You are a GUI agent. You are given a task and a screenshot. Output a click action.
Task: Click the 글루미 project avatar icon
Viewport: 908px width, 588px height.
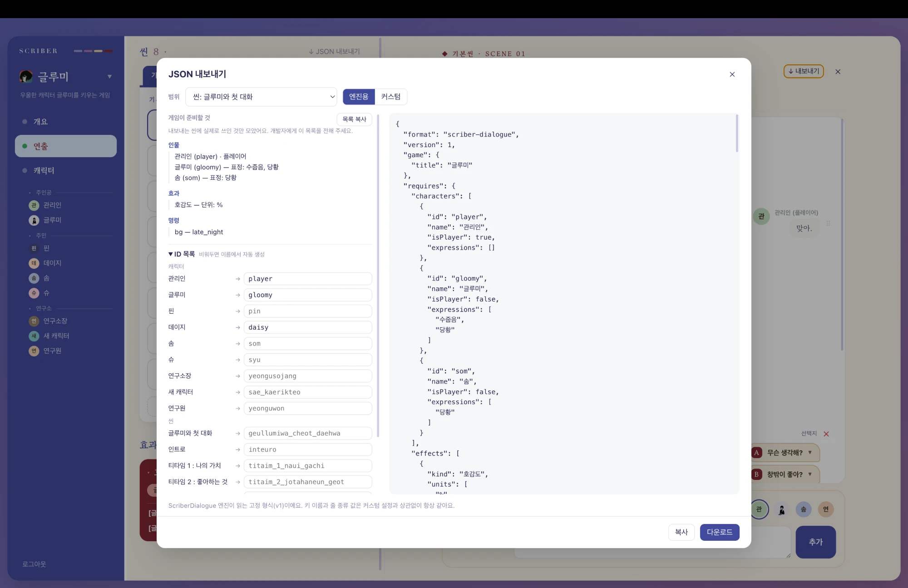tap(26, 76)
